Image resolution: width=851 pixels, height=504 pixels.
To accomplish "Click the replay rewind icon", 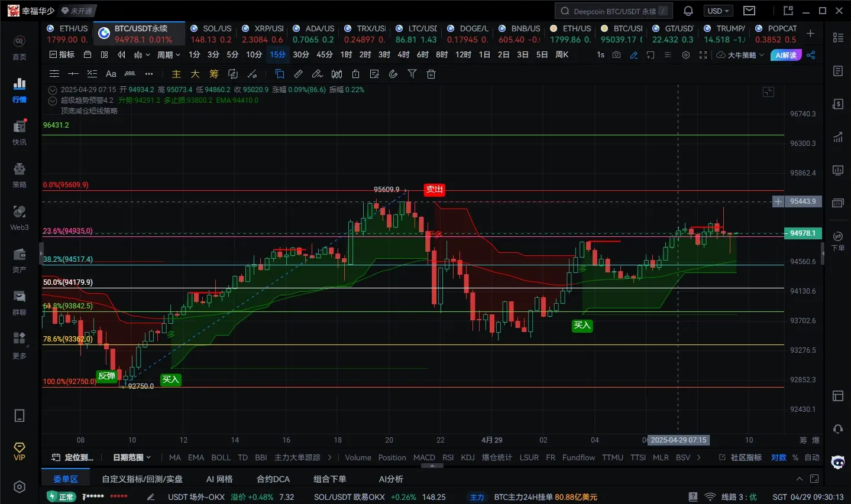I will 121,54.
